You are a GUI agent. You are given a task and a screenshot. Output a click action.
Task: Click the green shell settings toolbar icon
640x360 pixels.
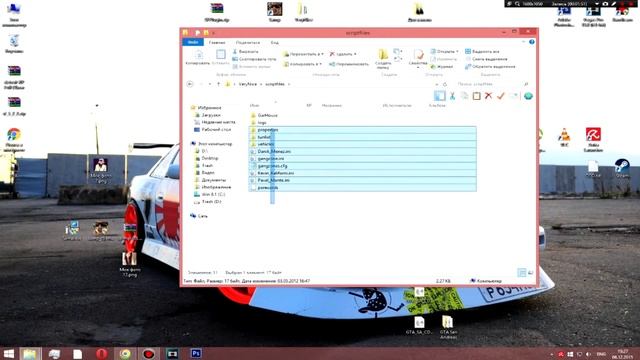tap(528, 96)
